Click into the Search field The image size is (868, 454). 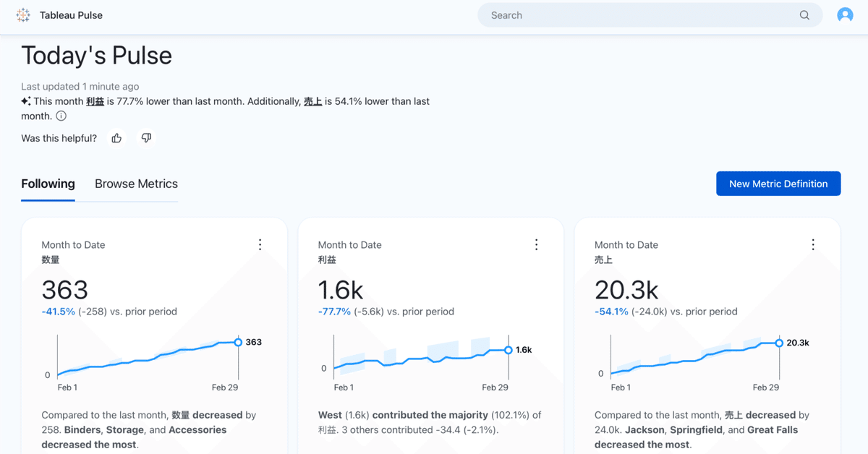point(637,15)
